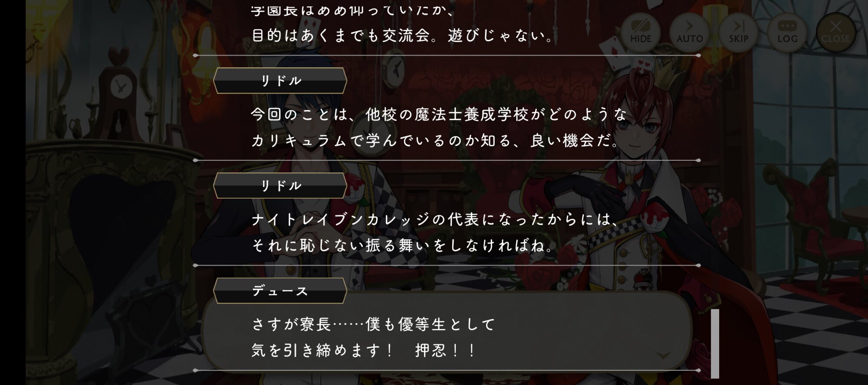The width and height of the screenshot is (868, 385).
Task: Tap the line 気を引き締めます 押忍
Action: click(364, 350)
